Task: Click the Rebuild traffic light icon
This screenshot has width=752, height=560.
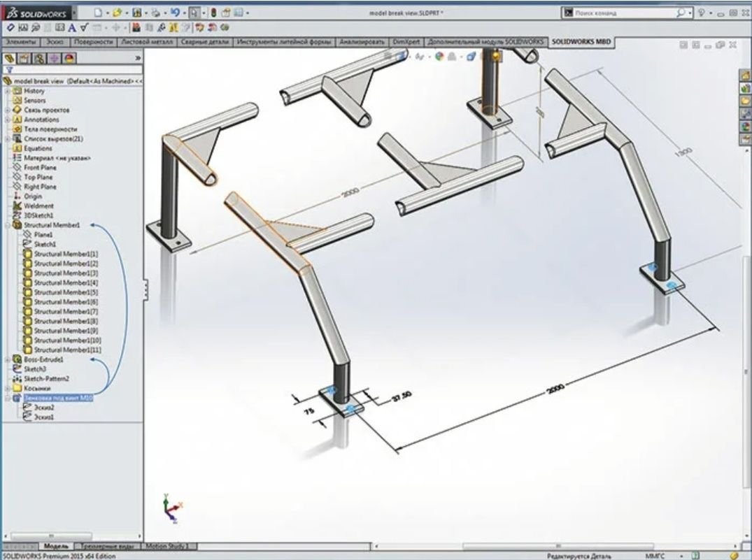Action: pyautogui.click(x=213, y=13)
